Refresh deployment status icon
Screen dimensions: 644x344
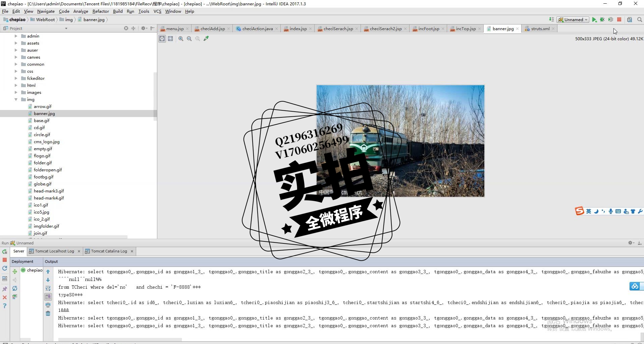(x=15, y=288)
